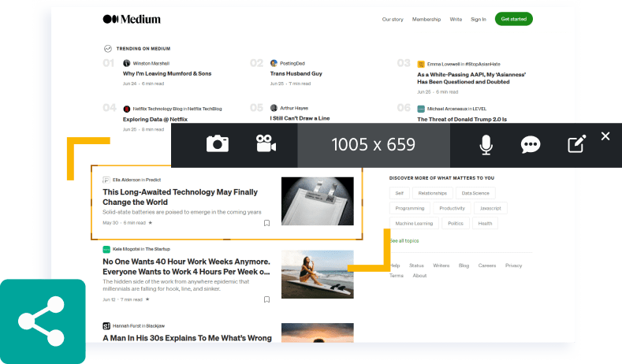
Task: Open the Careers footer link
Action: coord(487,266)
